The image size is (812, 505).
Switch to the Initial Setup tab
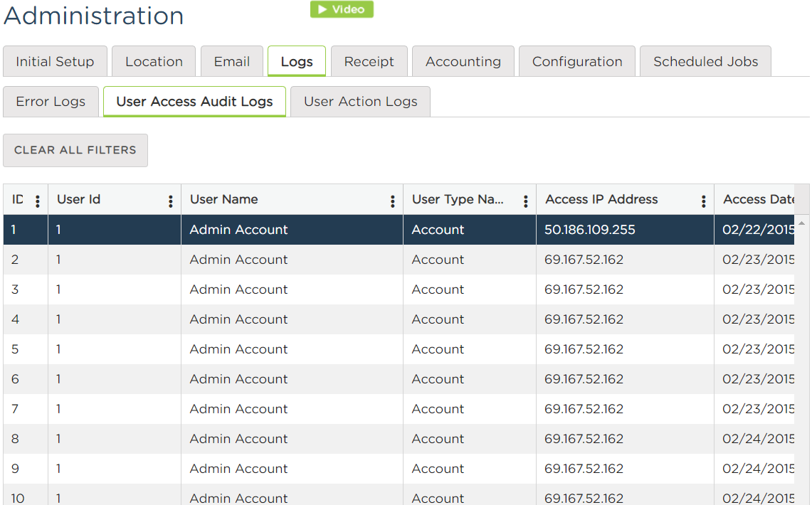click(x=55, y=62)
